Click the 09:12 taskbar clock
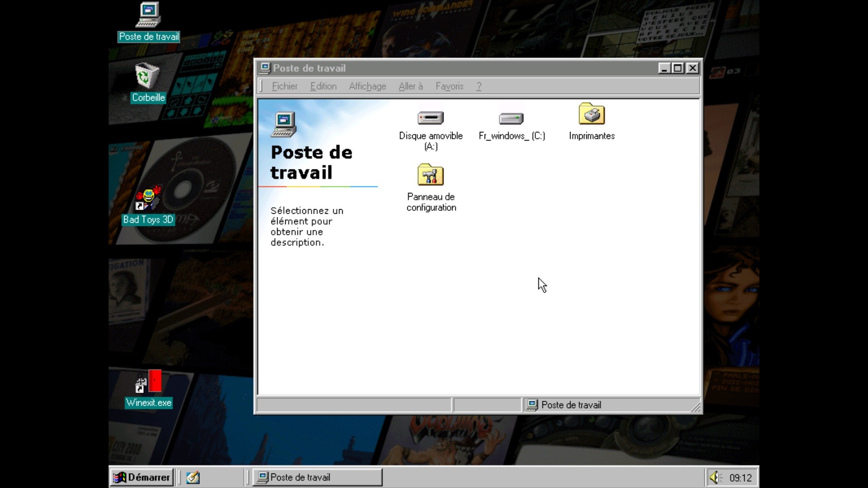Viewport: 868px width, 488px height. (740, 478)
